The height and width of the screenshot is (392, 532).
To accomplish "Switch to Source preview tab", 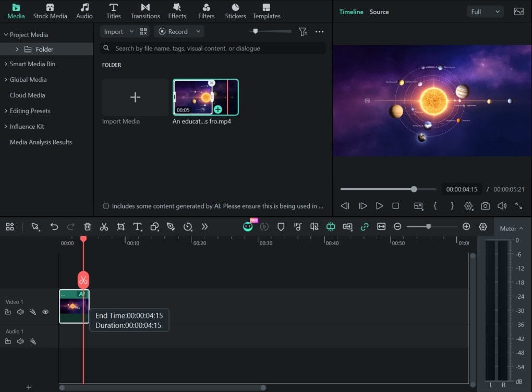I will pos(379,12).
